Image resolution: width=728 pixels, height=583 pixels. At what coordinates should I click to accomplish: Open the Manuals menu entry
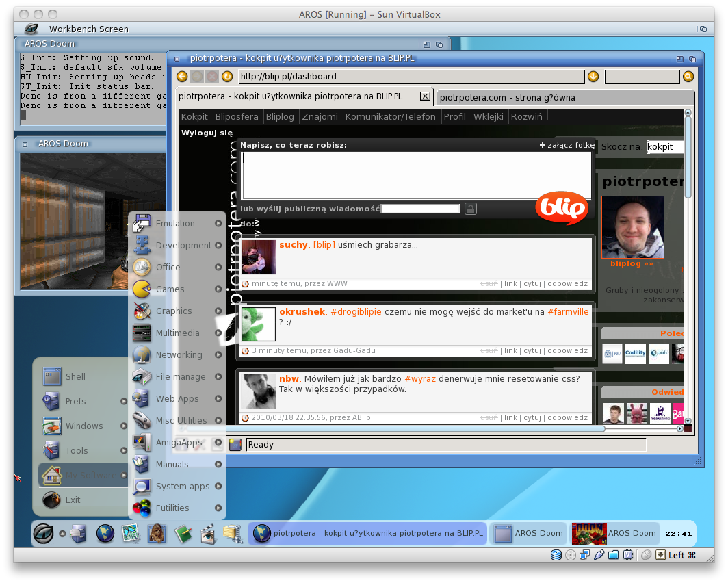177,464
